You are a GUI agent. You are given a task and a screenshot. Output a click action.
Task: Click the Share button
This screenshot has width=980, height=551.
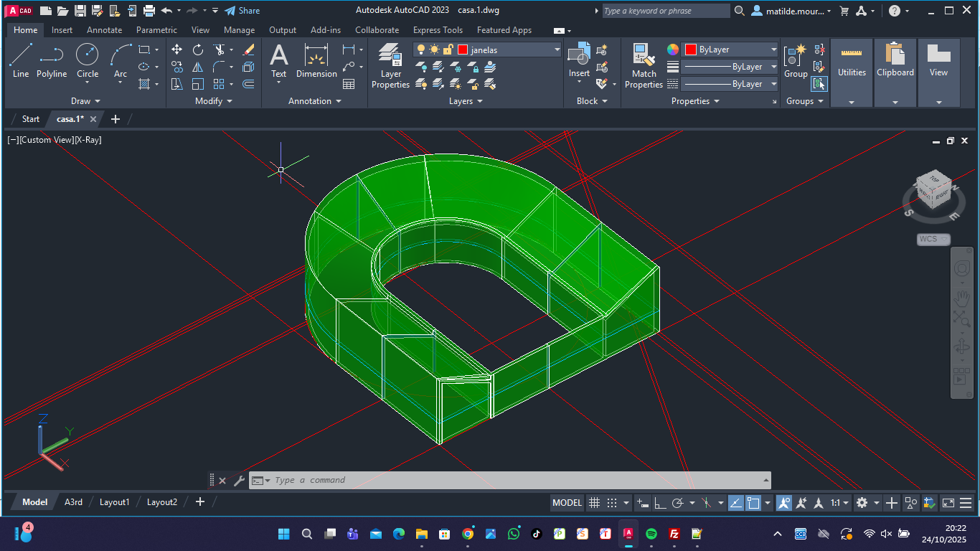pyautogui.click(x=242, y=11)
